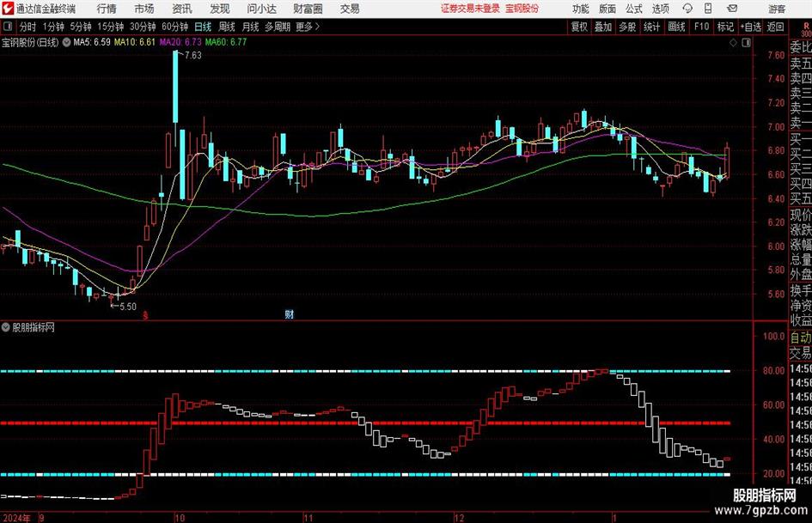The height and width of the screenshot is (523, 812).
Task: Switch to 30分钟 chart period
Action: pos(143,27)
